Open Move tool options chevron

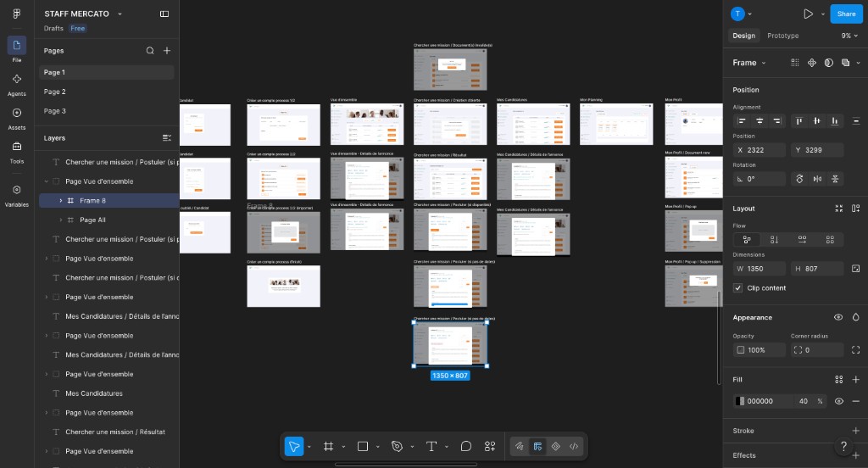tap(309, 447)
